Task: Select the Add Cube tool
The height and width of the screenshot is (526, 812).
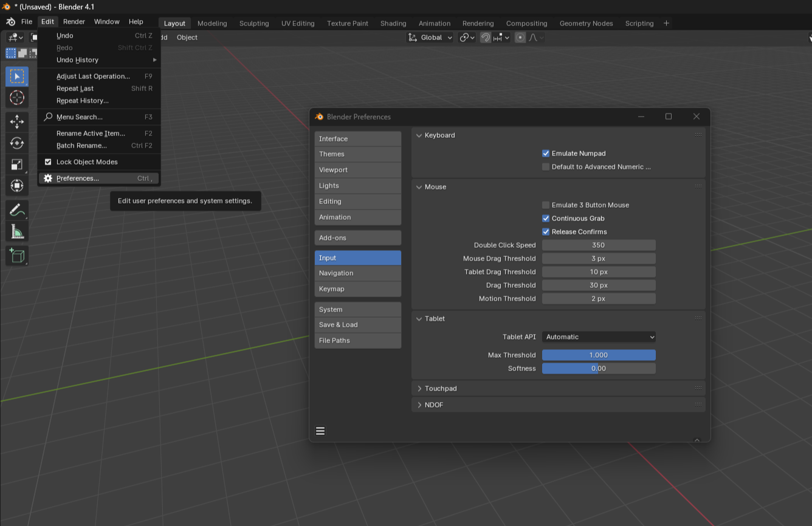Action: point(17,256)
